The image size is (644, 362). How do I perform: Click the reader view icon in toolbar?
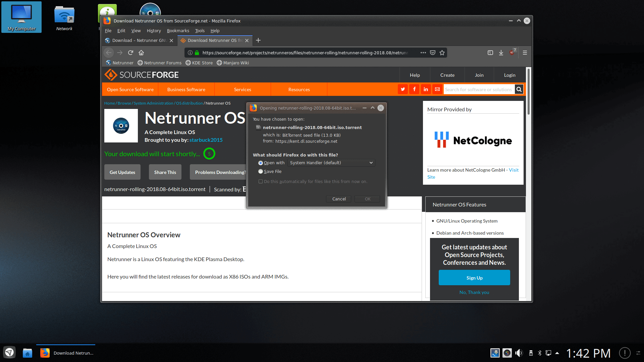pos(490,53)
